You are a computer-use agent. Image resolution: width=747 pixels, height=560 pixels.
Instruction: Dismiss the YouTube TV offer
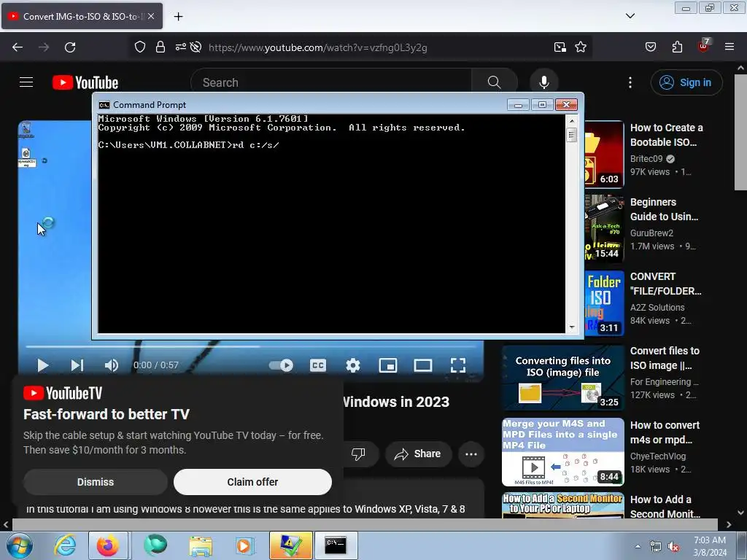pyautogui.click(x=96, y=482)
